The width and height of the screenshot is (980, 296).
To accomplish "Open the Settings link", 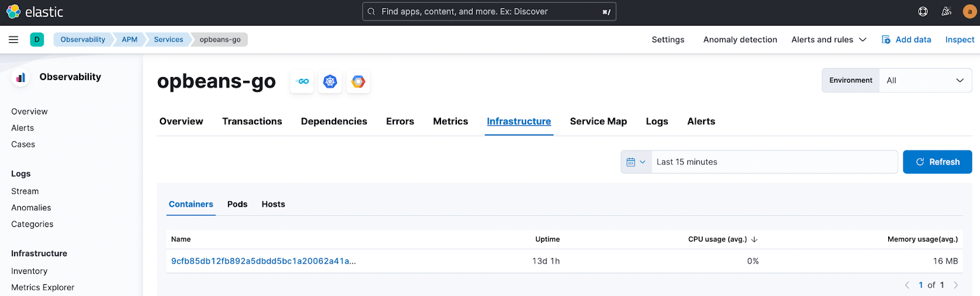I will [668, 40].
